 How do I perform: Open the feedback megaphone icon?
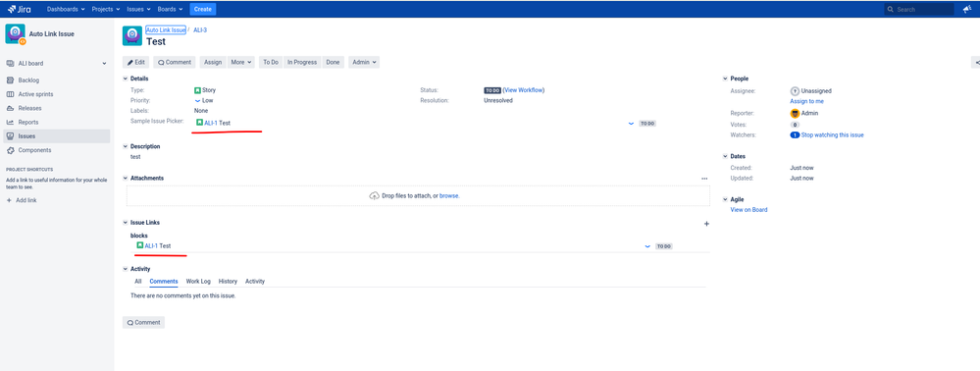(x=967, y=10)
